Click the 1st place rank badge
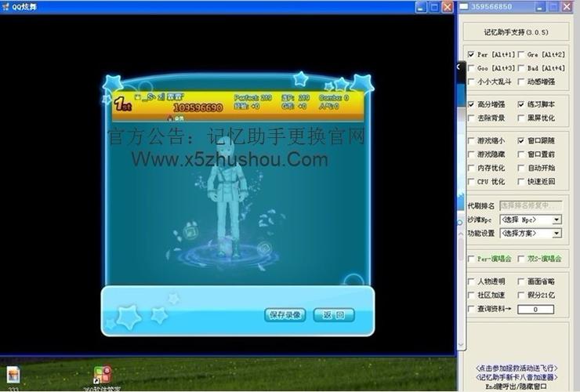 [121, 103]
